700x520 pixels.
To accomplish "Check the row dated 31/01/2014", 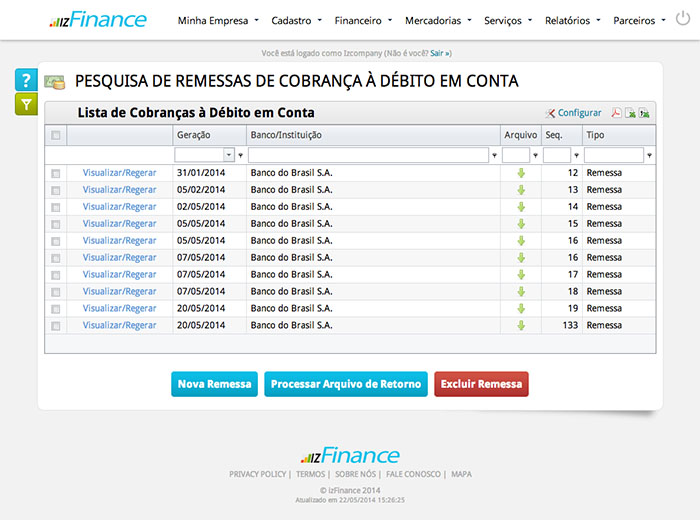I will point(56,174).
